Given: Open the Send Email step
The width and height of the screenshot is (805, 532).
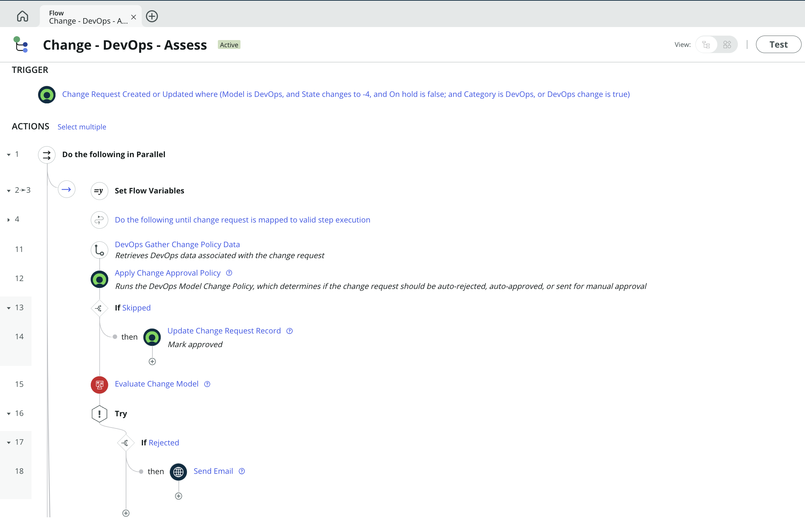Looking at the screenshot, I should click(x=213, y=471).
